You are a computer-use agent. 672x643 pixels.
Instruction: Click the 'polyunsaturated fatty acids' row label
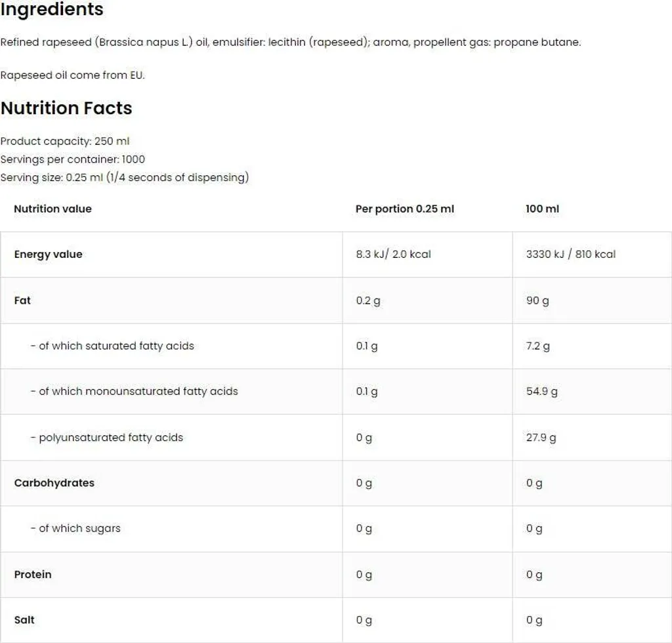(107, 438)
